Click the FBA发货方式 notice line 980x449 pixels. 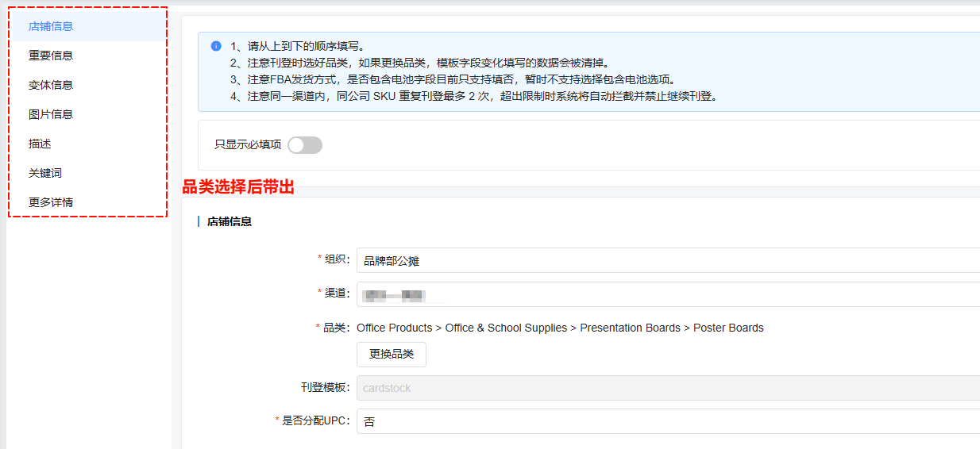(x=453, y=79)
